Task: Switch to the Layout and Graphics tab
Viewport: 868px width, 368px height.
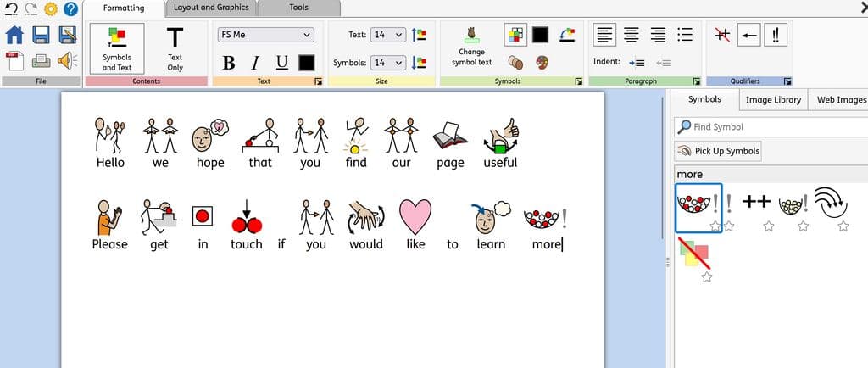Action: [x=211, y=8]
